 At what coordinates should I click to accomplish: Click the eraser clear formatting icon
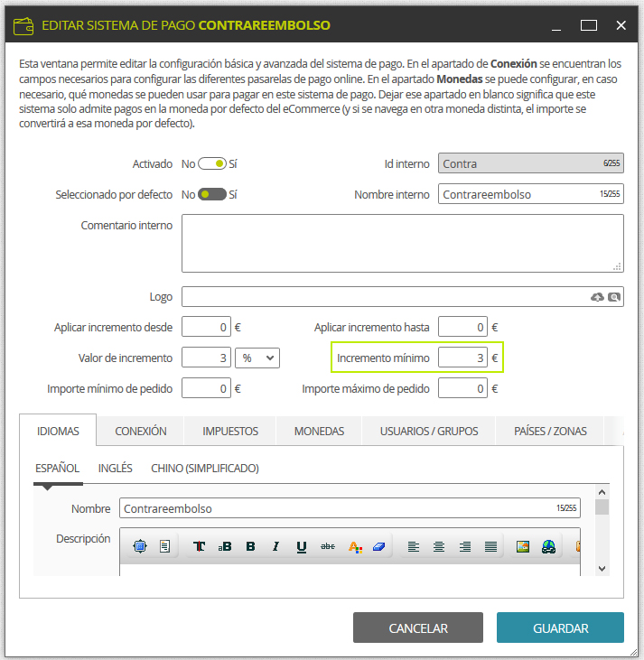click(379, 546)
